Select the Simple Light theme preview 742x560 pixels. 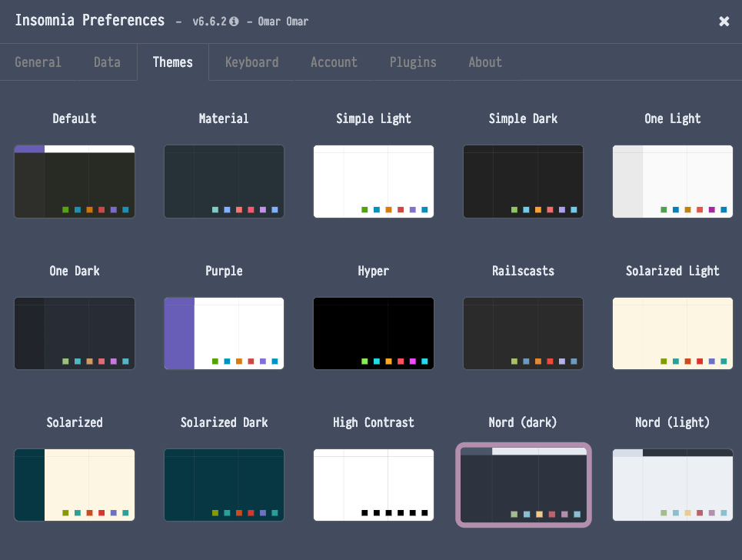pos(374,182)
